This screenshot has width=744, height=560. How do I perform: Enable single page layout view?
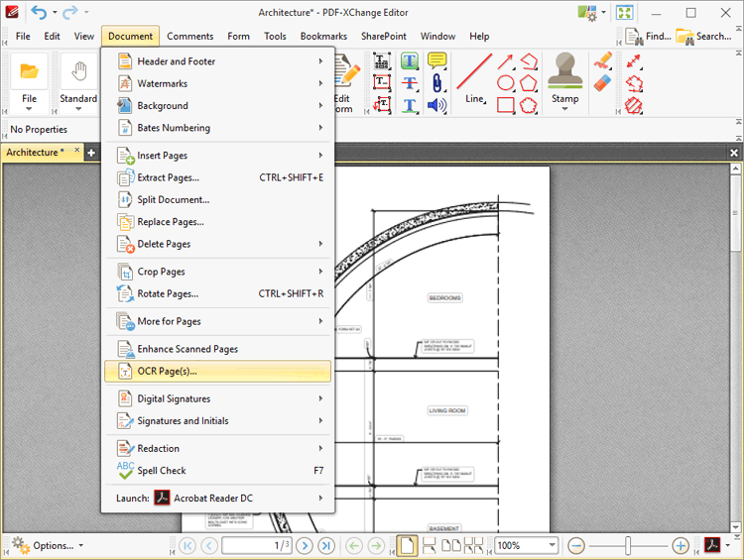pos(407,546)
